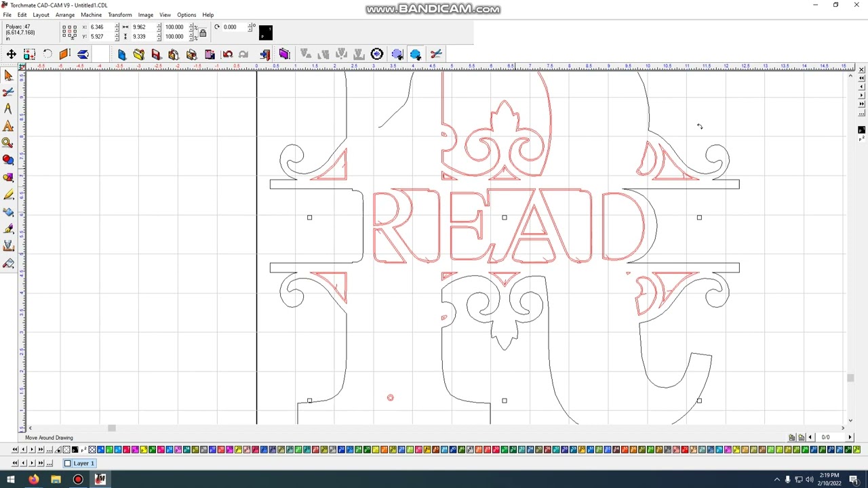868x488 pixels.
Task: Select the arrow selection tool
Action: (x=8, y=75)
